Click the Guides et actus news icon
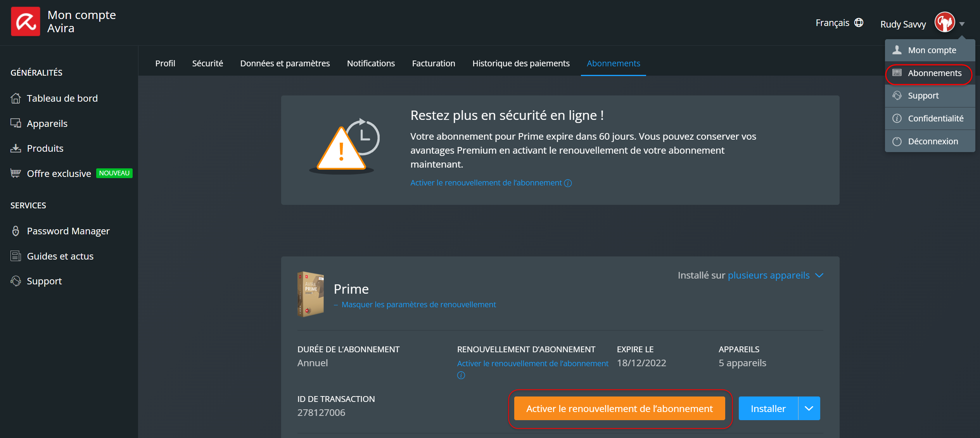Image resolution: width=980 pixels, height=438 pixels. pos(16,256)
